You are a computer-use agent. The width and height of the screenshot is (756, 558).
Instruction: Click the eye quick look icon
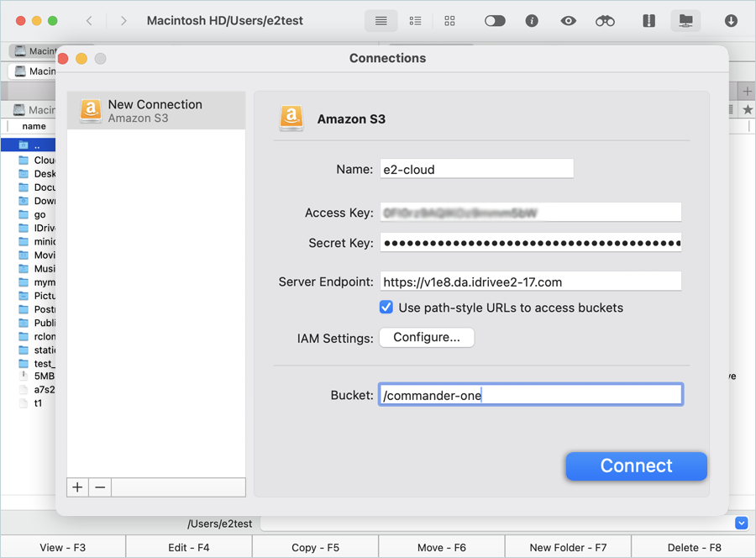pyautogui.click(x=569, y=21)
